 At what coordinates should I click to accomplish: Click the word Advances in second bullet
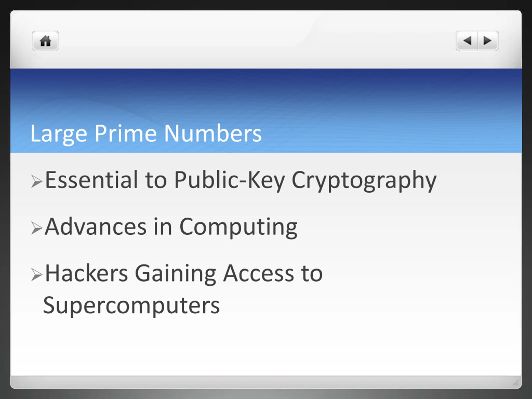click(96, 227)
